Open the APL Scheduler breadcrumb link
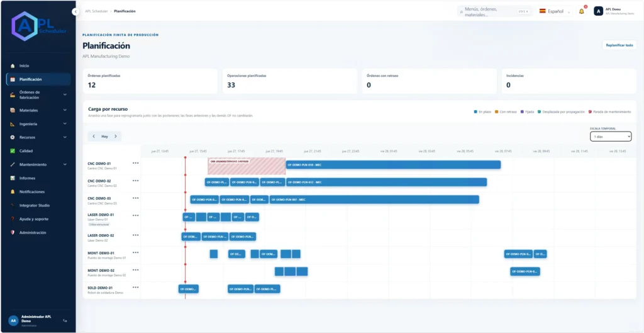The image size is (644, 333). tap(96, 11)
